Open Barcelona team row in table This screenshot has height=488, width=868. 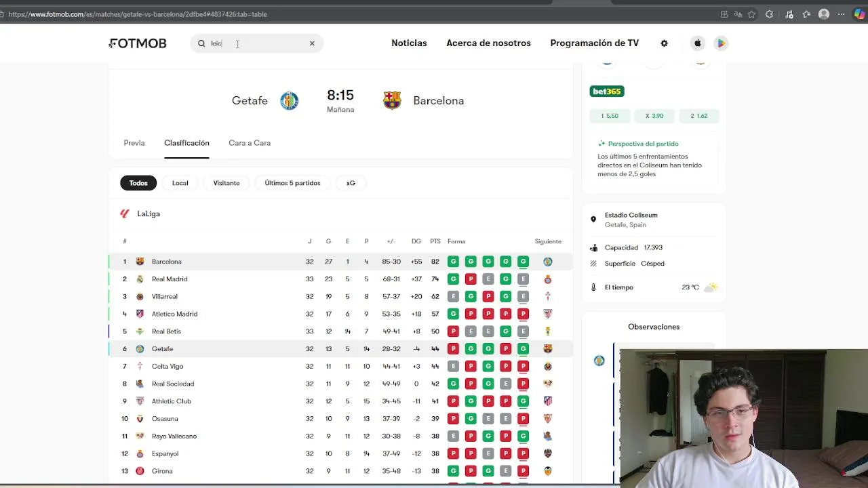340,262
